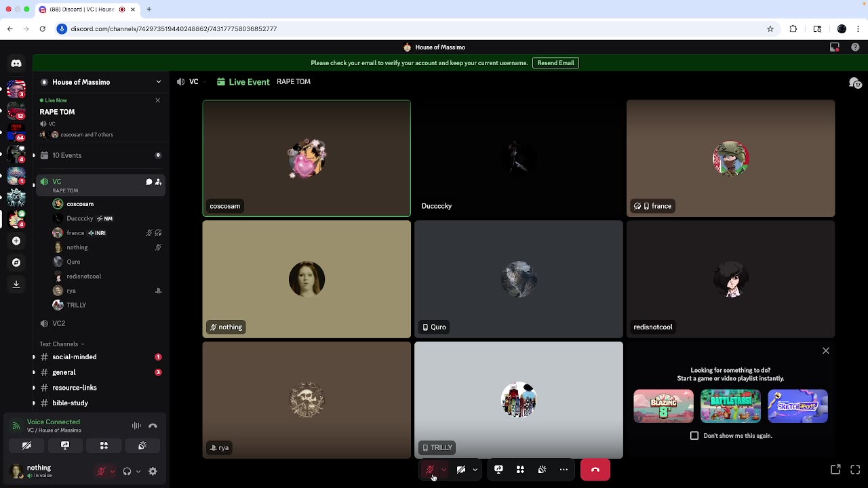Toggle deafen headphones in user panel
The image size is (868, 488).
[127, 471]
